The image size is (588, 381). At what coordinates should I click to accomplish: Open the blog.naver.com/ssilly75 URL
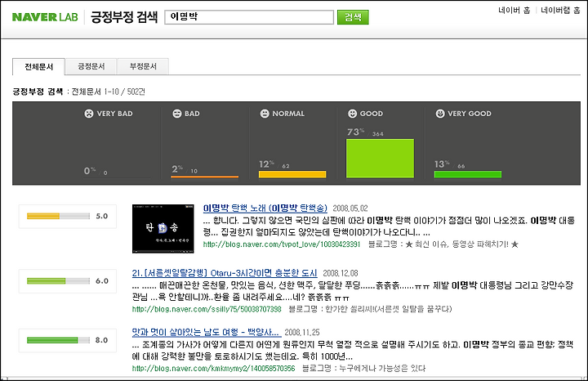click(207, 309)
